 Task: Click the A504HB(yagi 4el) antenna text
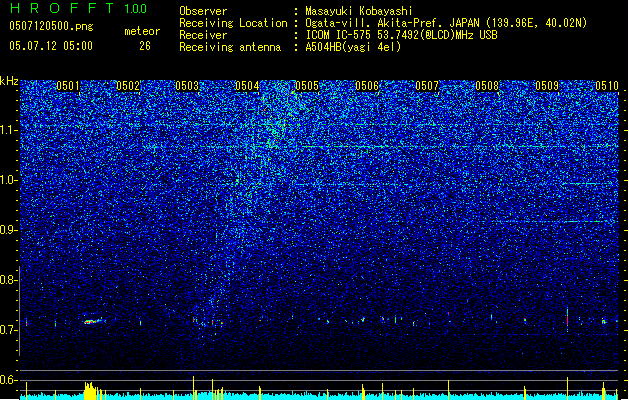[353, 47]
